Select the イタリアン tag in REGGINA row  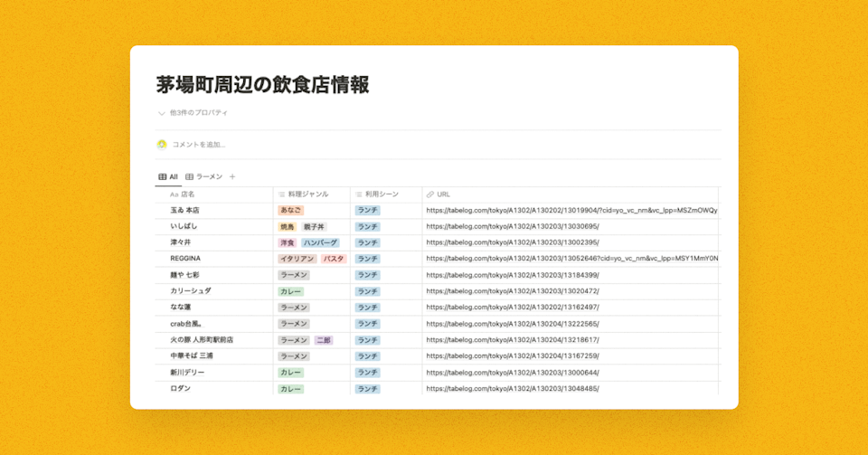coord(297,259)
